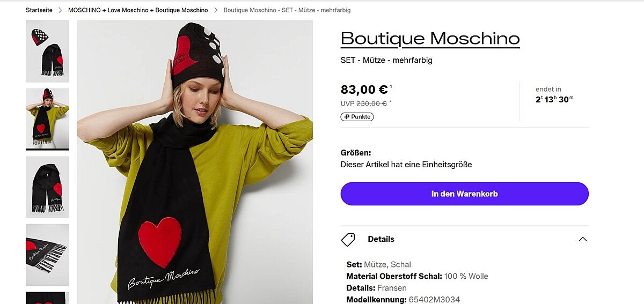Open MOSCHINO + Love Moschino breadcrumb link

click(138, 10)
